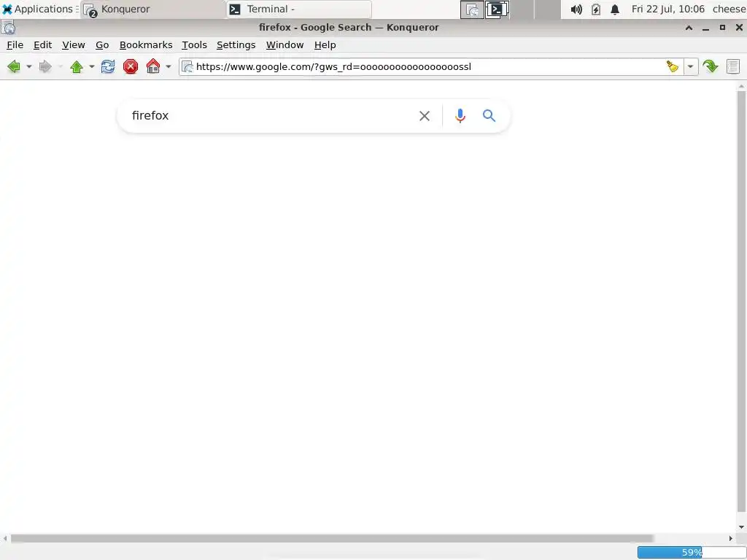
Task: Click the horizontal scrollbar right arrow
Action: [730, 539]
